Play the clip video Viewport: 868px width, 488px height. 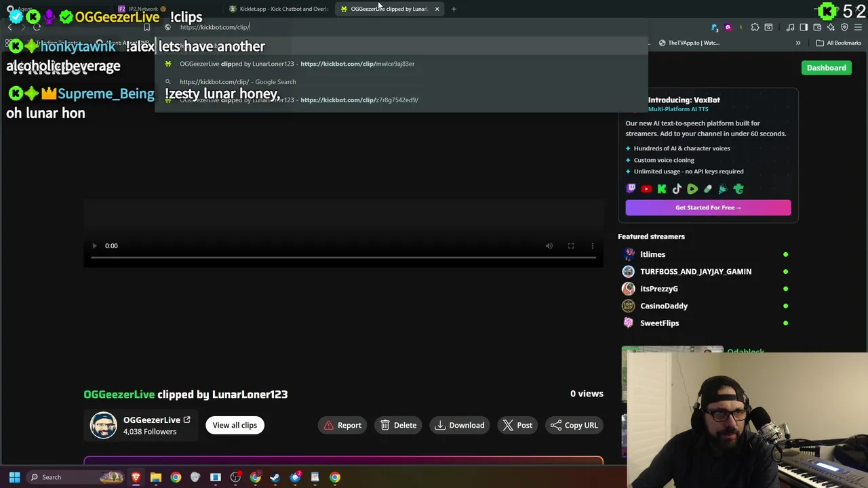(94, 246)
